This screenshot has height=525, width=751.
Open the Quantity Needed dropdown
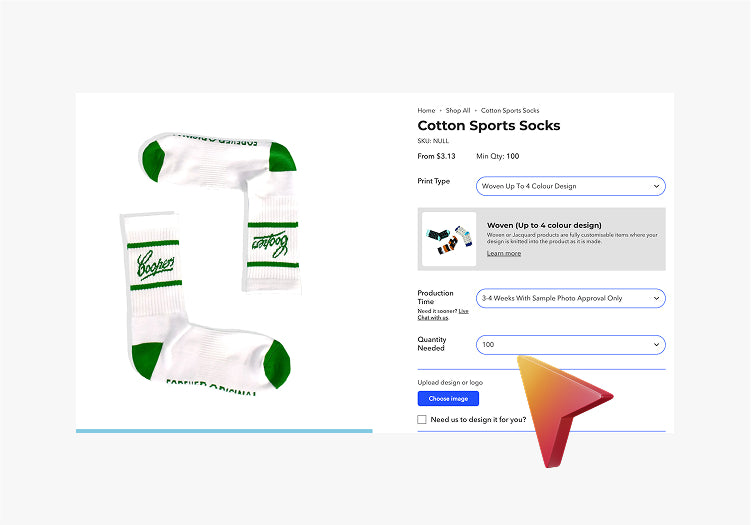(x=570, y=344)
